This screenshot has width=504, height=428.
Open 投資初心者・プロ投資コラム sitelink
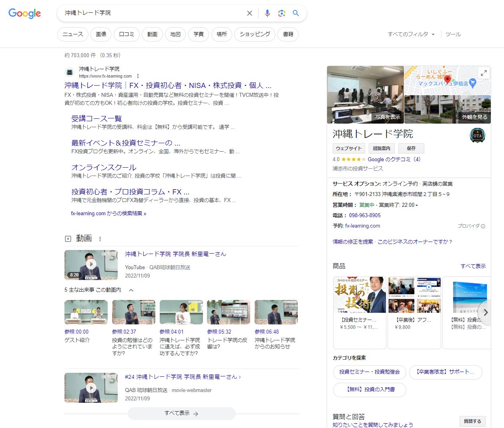[x=131, y=192]
